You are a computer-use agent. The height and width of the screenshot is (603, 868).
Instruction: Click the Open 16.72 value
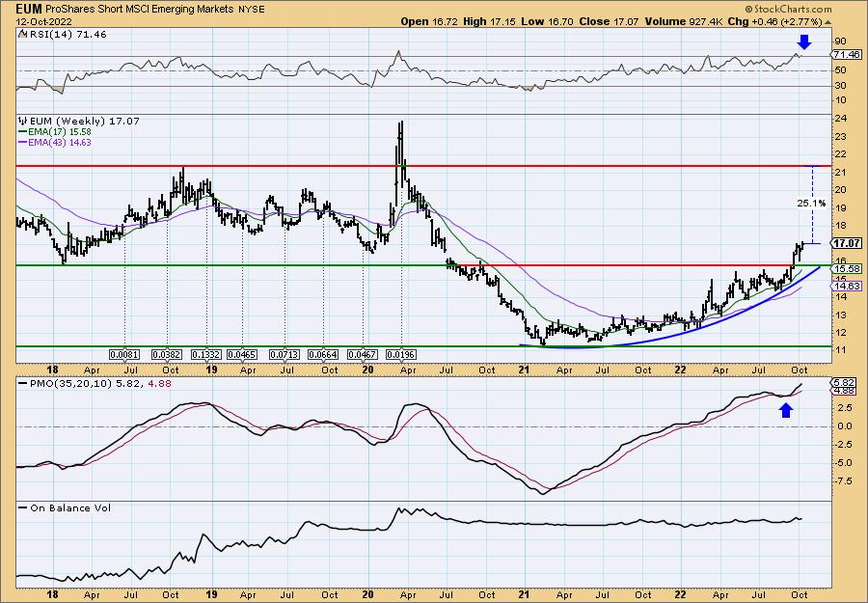click(x=429, y=21)
